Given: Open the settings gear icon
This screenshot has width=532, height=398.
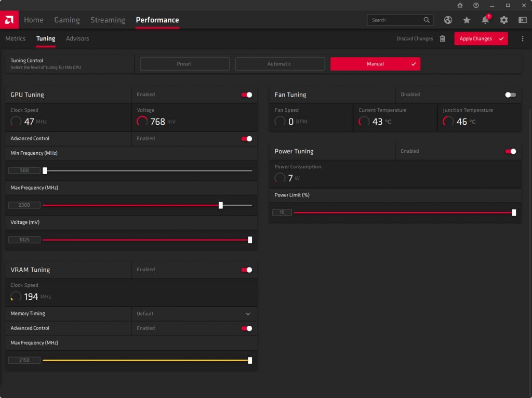Looking at the screenshot, I should point(504,20).
